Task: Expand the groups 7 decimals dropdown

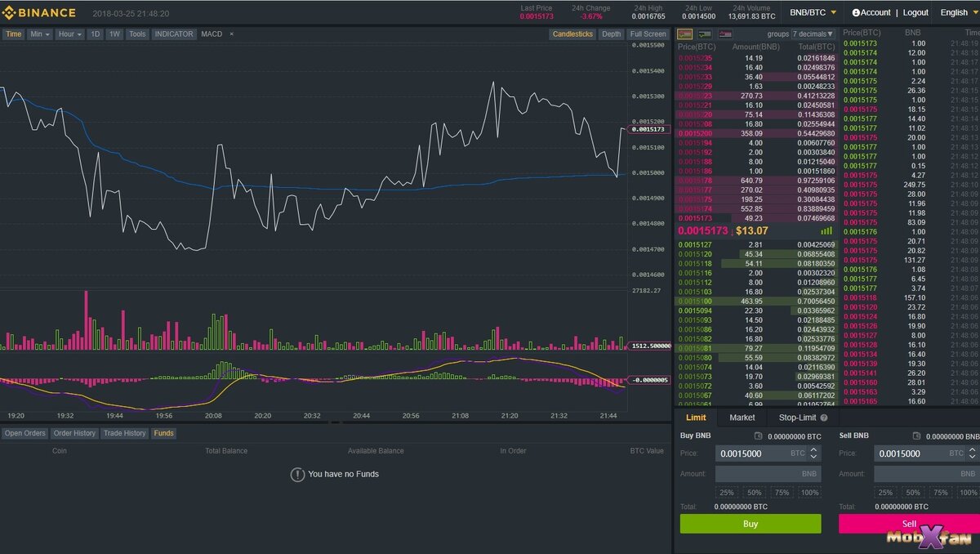Action: point(813,34)
